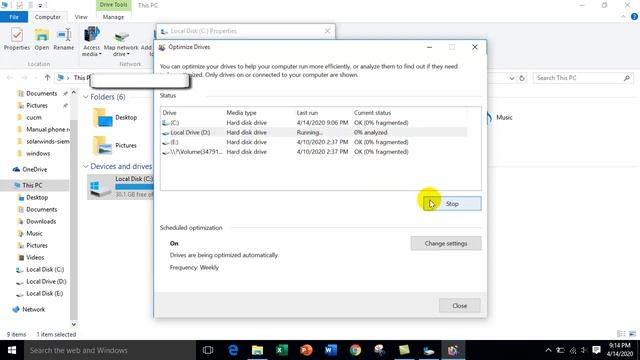Open Excel from the taskbar
640x360 pixels.
click(282, 350)
